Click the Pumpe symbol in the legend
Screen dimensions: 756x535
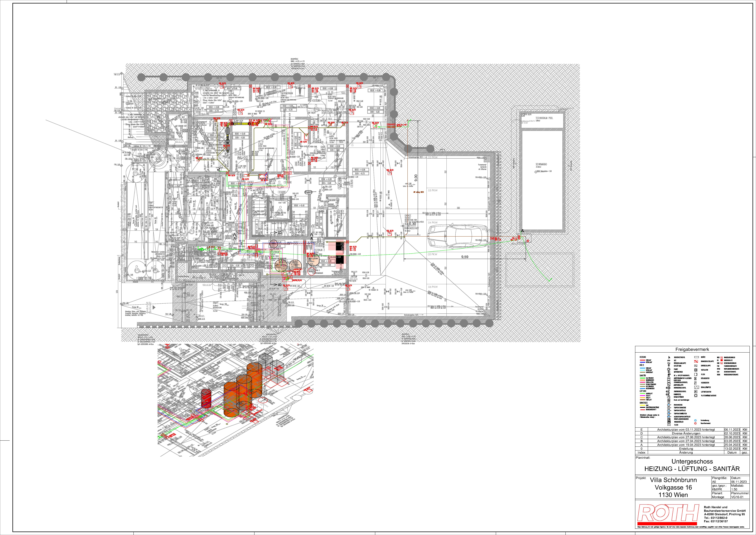click(669, 369)
